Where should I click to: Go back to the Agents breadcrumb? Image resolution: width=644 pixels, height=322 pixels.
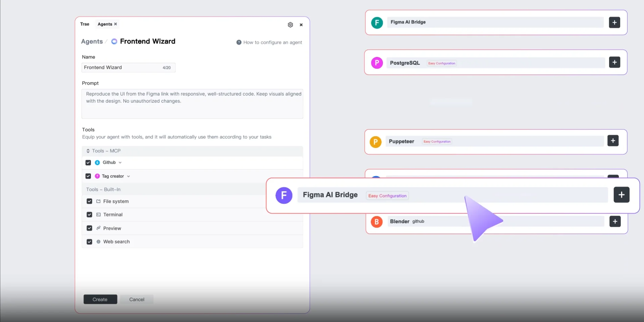click(x=92, y=41)
